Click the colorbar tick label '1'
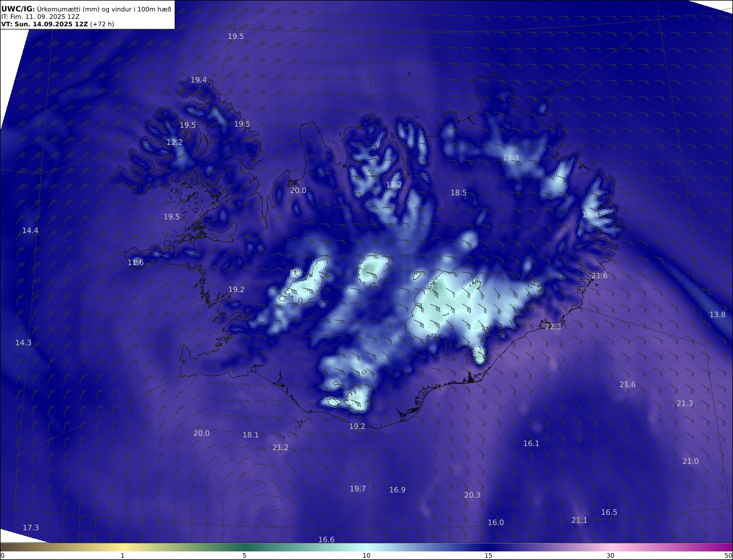733x560 pixels. [123, 556]
